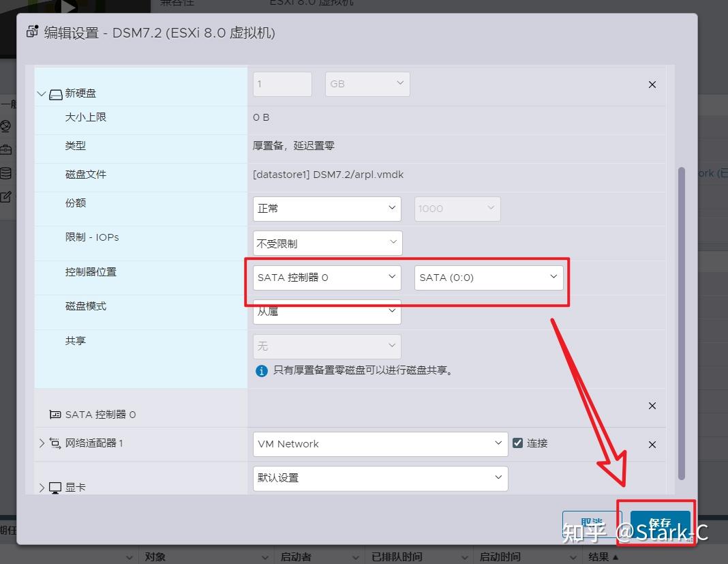Click the toolbox icon in the left navigator
The image size is (728, 564).
tap(6, 149)
